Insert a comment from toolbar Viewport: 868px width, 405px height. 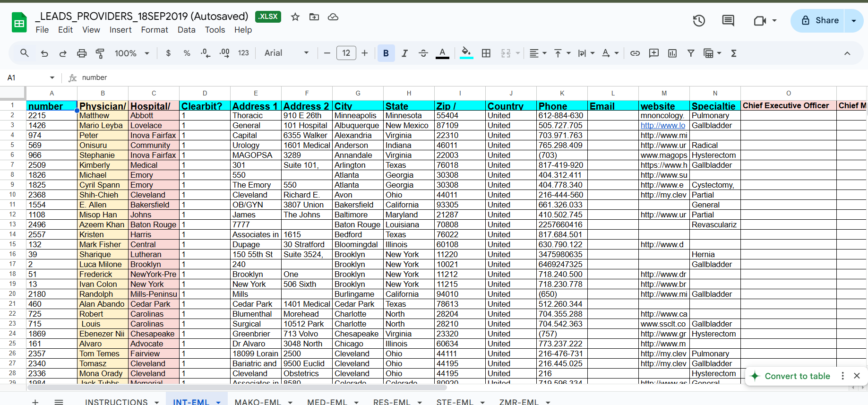[x=654, y=53]
